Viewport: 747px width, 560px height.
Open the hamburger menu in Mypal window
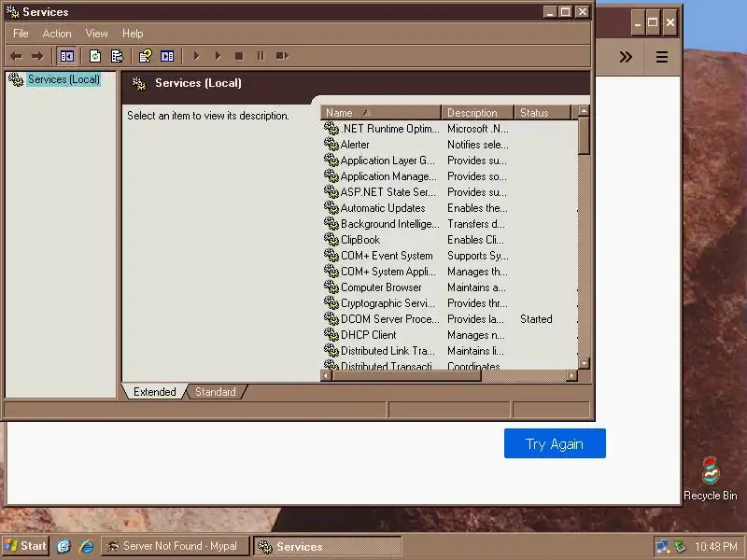point(662,57)
